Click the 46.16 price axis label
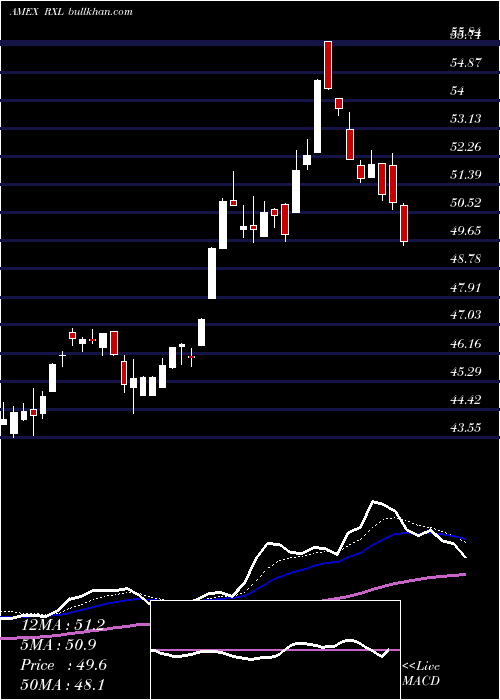500x700 pixels. click(466, 343)
